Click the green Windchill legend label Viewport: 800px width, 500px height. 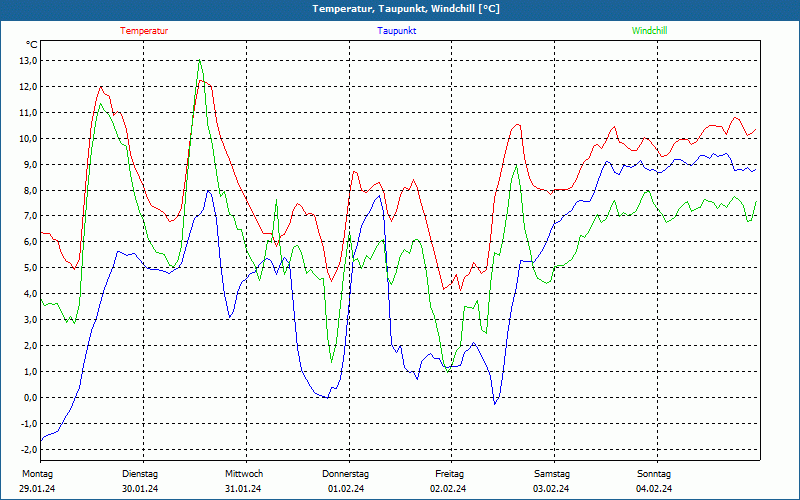(649, 31)
